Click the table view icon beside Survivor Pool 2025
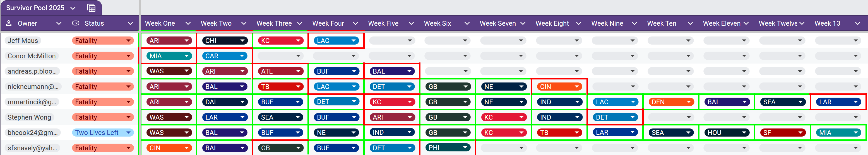The width and height of the screenshot is (868, 155). point(91,8)
